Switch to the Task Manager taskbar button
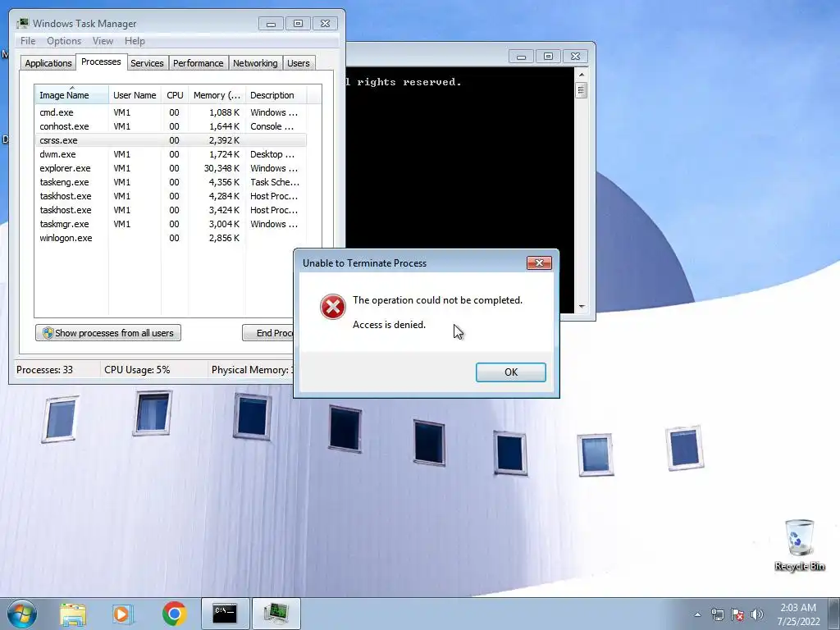The image size is (840, 630). tap(276, 614)
